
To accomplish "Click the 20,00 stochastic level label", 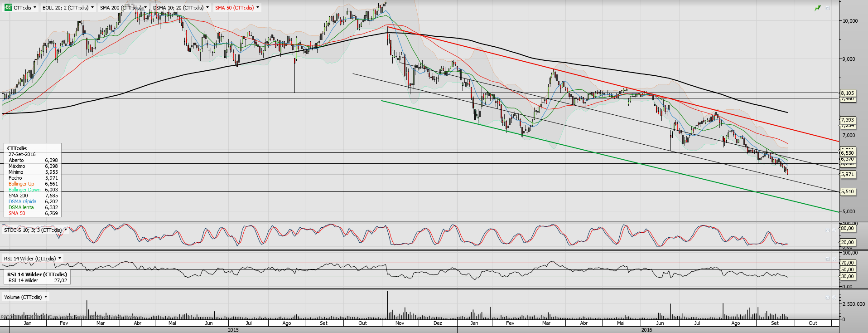I will pos(848,242).
